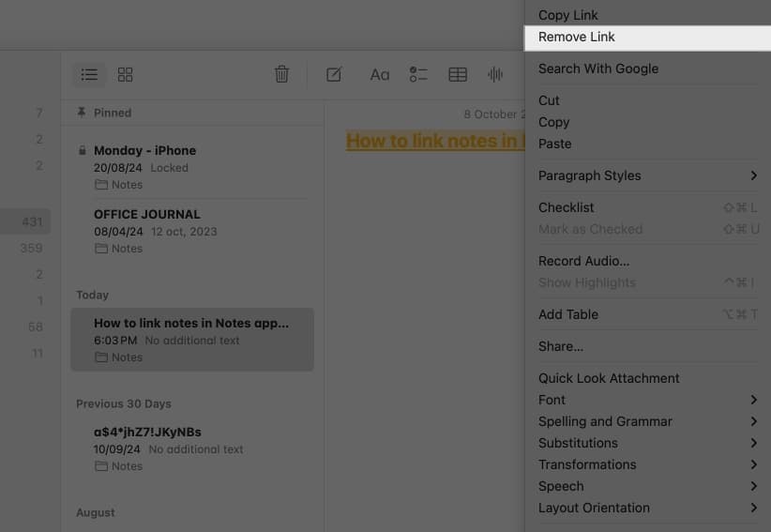Open the a$4*jhZ7!JKyNBs note
This screenshot has height=532, width=771.
pos(192,448)
